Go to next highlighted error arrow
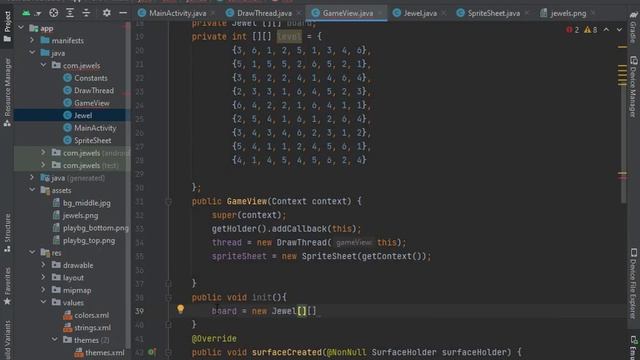This screenshot has height=360, width=640. [x=619, y=29]
